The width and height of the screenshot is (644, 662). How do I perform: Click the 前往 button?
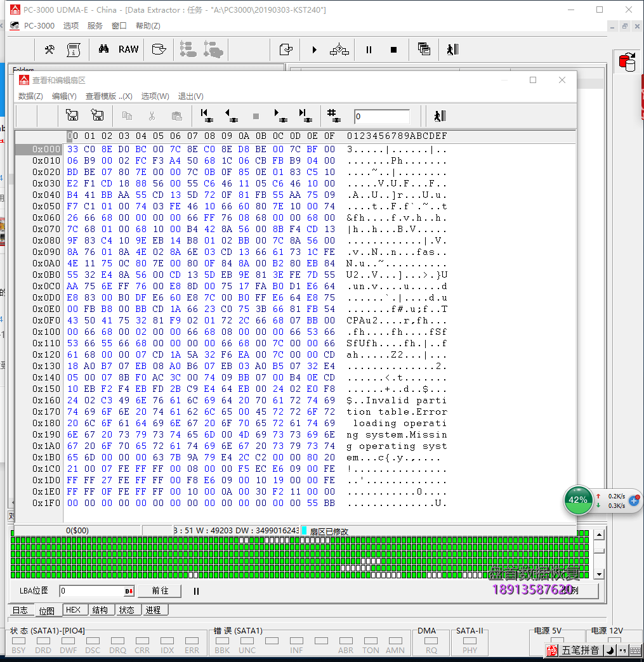[160, 590]
